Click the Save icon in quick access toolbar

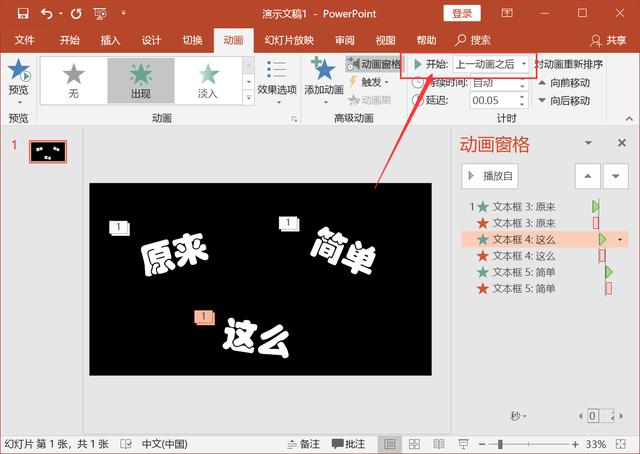pos(23,13)
